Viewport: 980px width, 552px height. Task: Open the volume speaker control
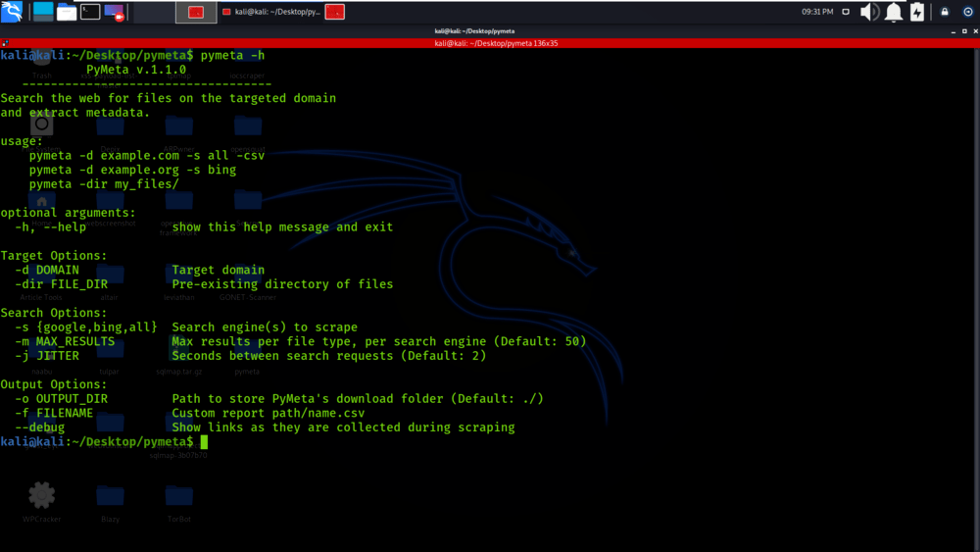point(869,12)
